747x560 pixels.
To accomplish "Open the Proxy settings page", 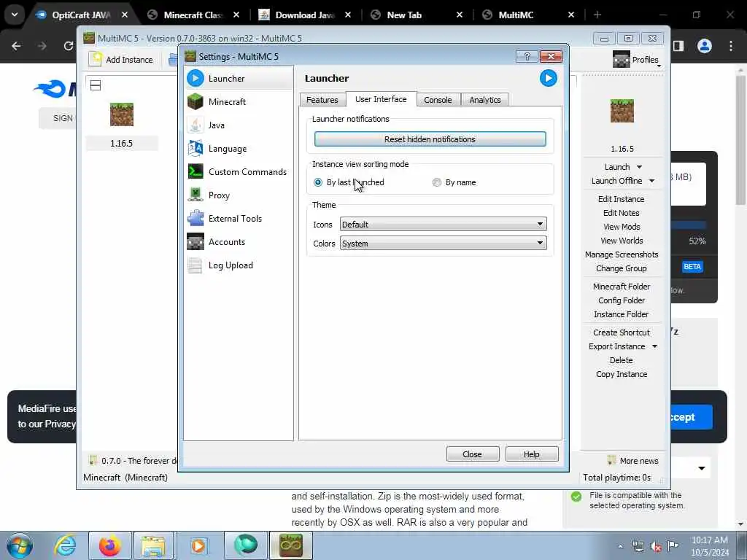I will coord(239,195).
